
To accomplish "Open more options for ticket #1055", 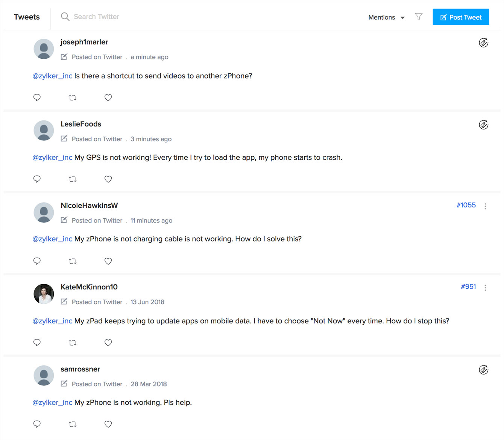I will (485, 206).
